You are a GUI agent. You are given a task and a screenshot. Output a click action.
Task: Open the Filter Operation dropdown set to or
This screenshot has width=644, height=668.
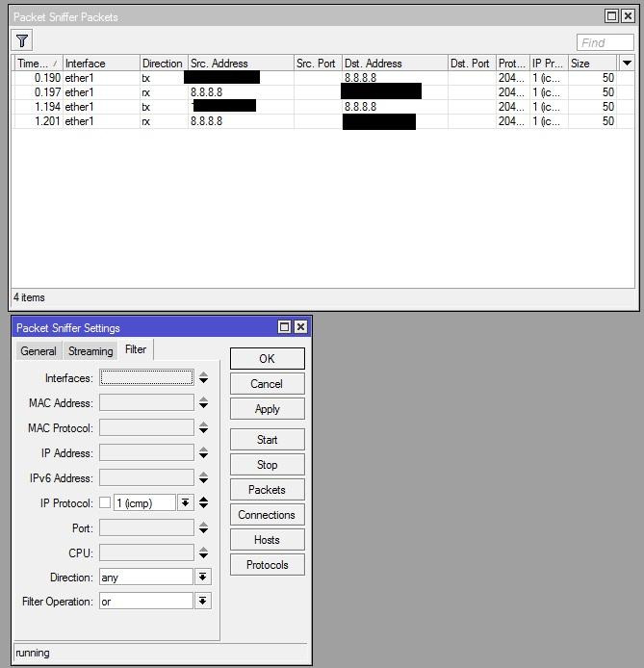click(203, 602)
